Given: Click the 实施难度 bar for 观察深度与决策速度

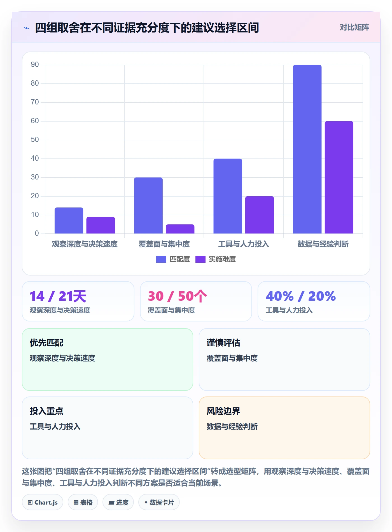Looking at the screenshot, I should [x=101, y=225].
